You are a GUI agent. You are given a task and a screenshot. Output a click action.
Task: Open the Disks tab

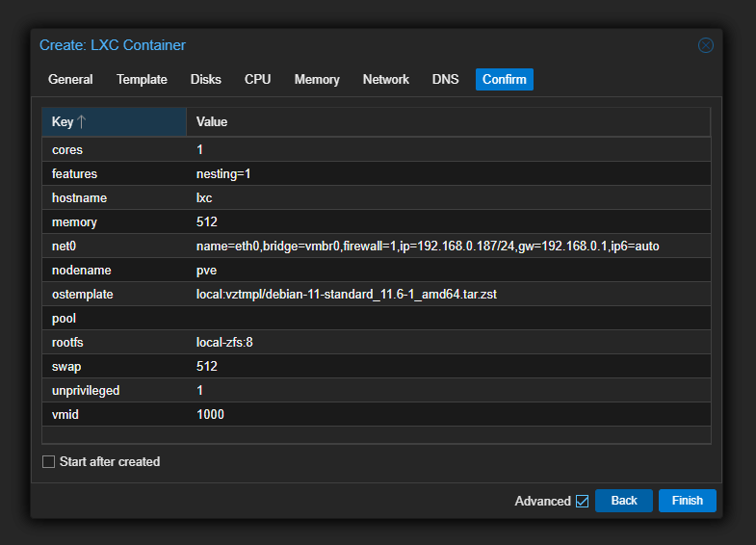pos(205,80)
